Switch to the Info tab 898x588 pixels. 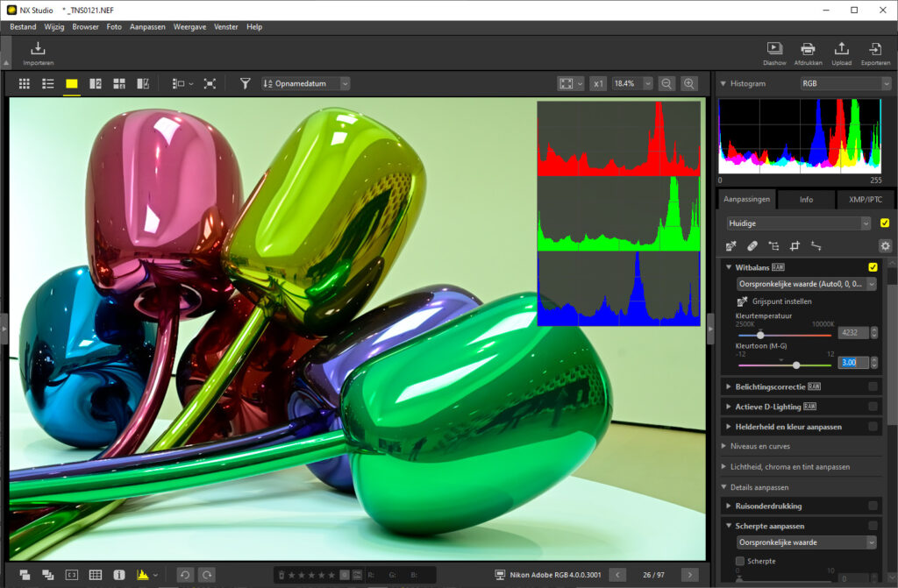[x=807, y=199]
